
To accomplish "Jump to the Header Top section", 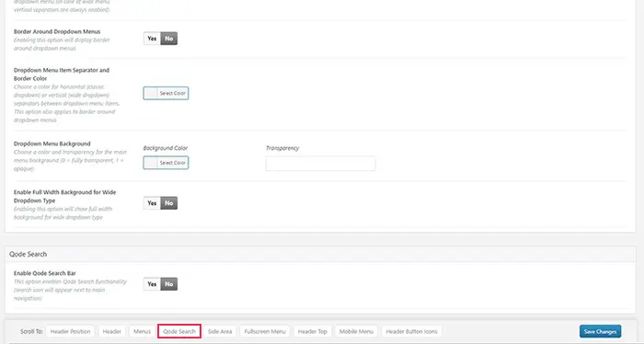I will pyautogui.click(x=313, y=331).
